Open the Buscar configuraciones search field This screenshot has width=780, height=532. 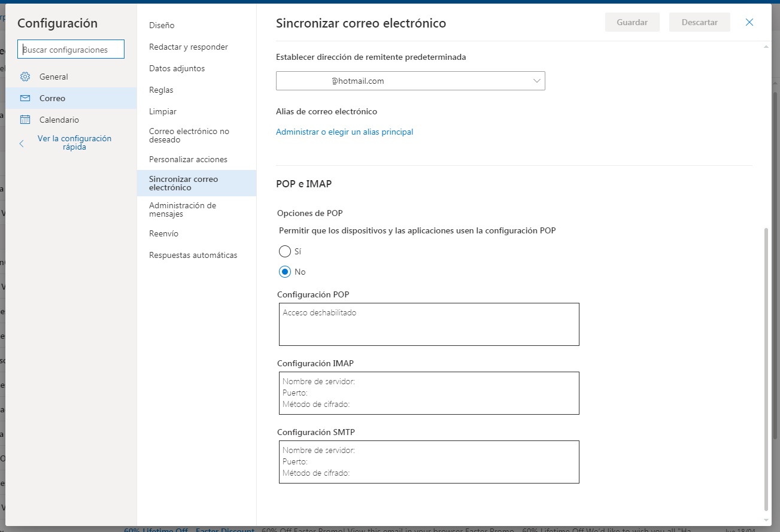pos(70,48)
